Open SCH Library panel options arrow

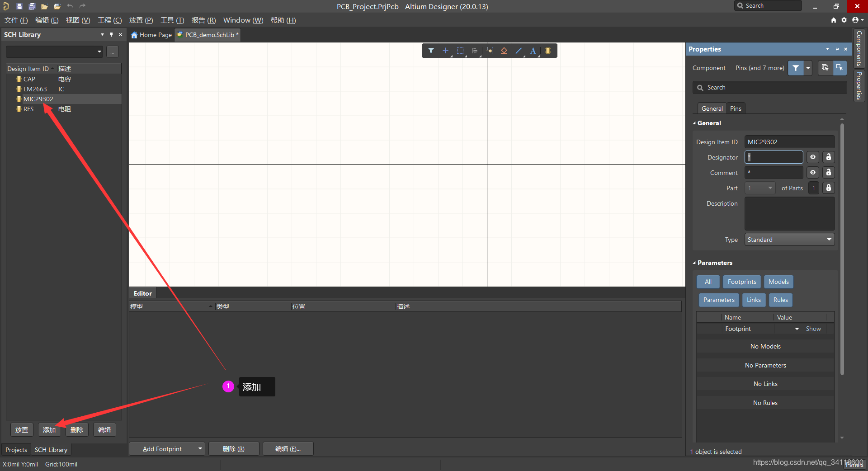pos(102,35)
